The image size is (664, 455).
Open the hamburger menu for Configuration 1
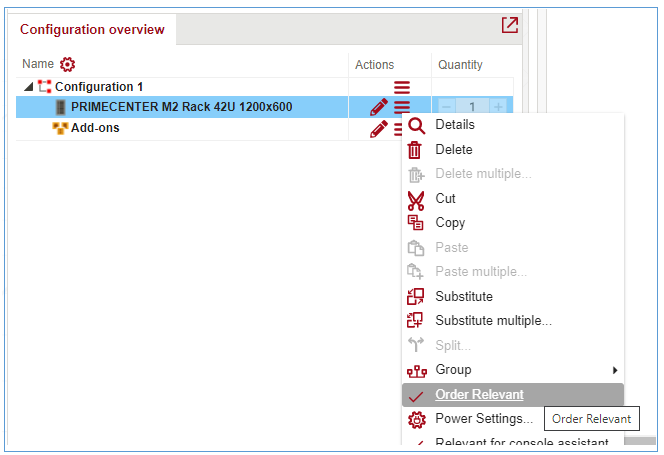tap(402, 87)
